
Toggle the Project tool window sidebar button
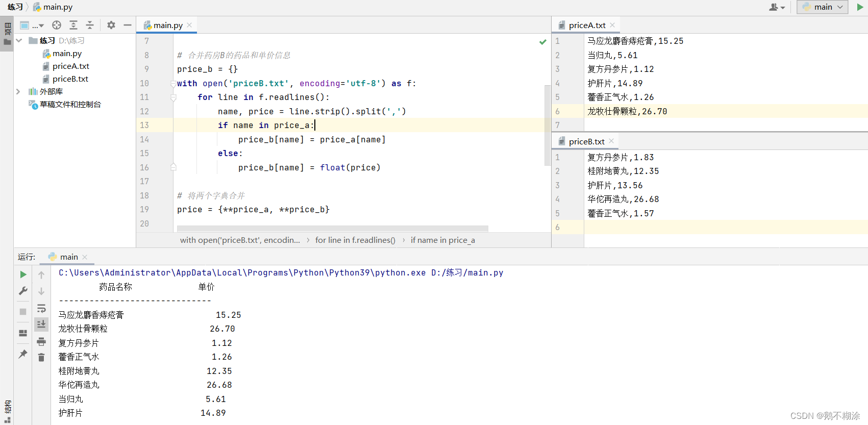pos(7,34)
